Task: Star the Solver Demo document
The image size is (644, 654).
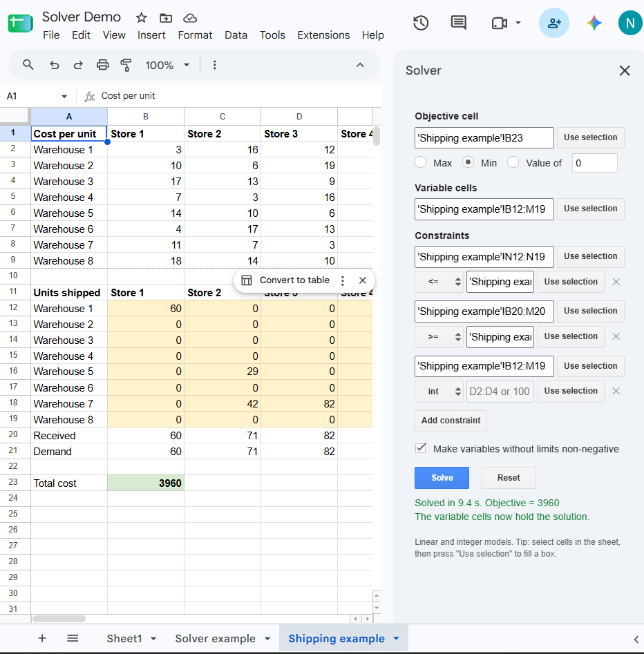Action: point(142,17)
